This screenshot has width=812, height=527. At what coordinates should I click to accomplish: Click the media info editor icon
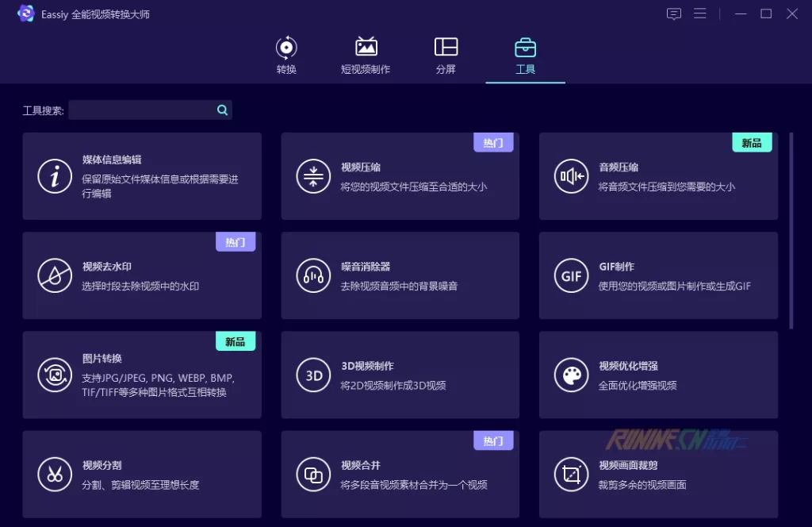(x=55, y=176)
